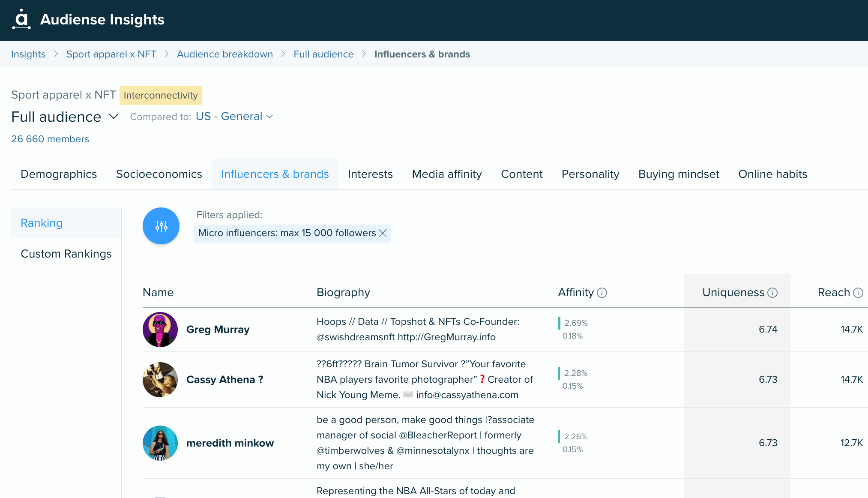Remove the Micro influencers filter
Screen dimensions: 868x498
[x=383, y=233]
